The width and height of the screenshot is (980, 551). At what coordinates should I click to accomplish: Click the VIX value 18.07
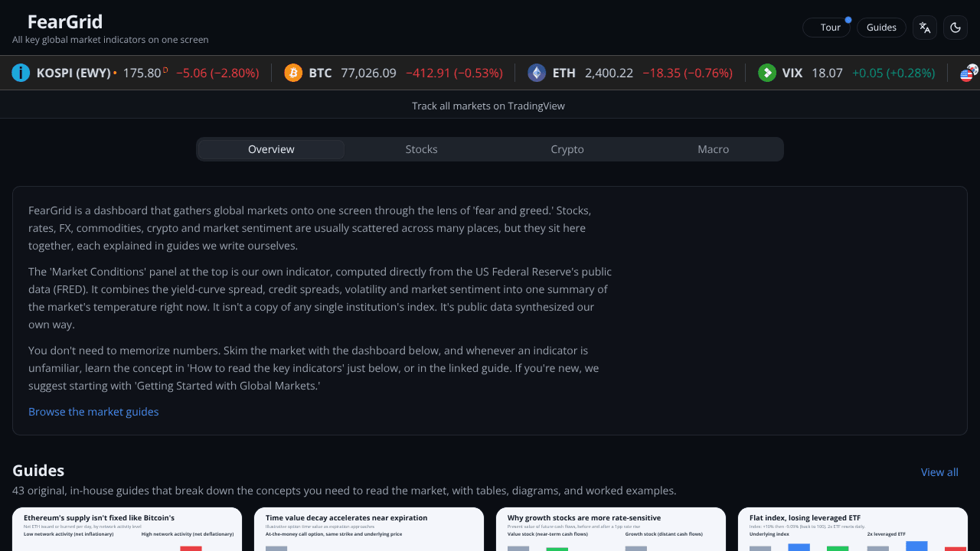827,73
